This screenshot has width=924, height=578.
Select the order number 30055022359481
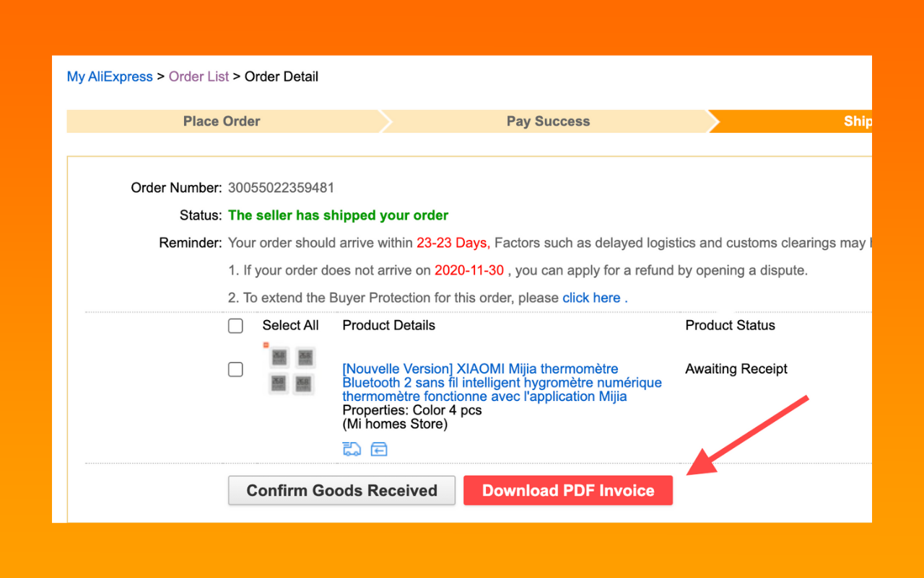pos(279,187)
